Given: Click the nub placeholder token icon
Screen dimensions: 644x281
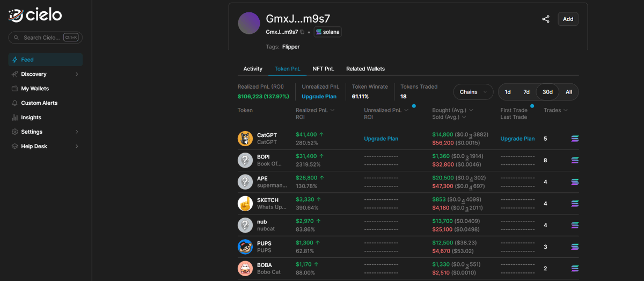Looking at the screenshot, I should point(245,225).
